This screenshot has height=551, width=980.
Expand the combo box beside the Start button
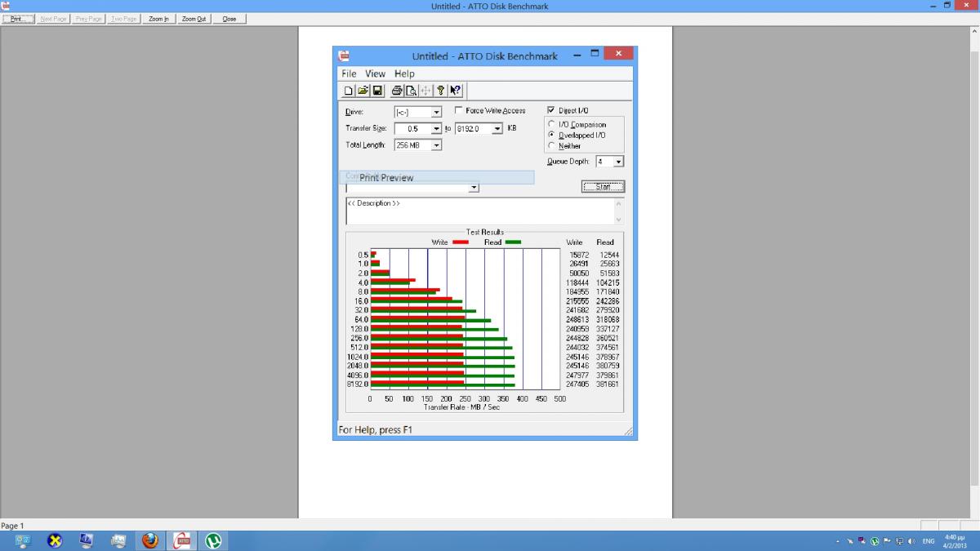pyautogui.click(x=474, y=188)
